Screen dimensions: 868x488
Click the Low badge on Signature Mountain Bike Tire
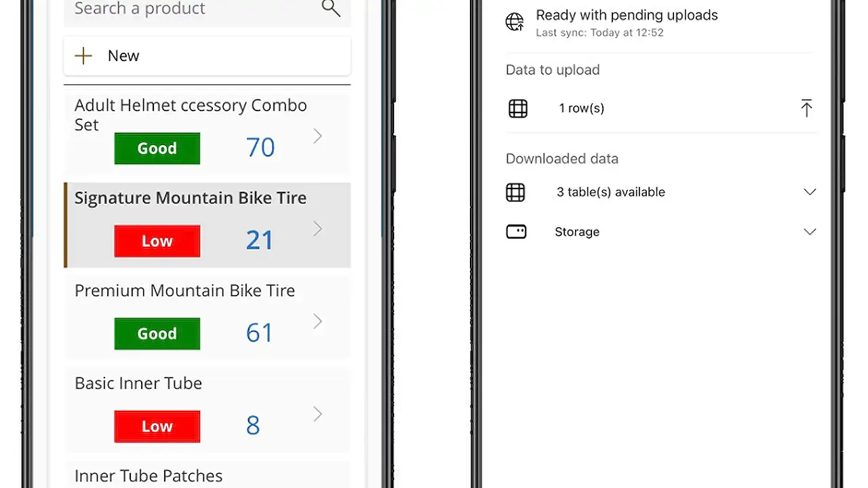point(157,241)
